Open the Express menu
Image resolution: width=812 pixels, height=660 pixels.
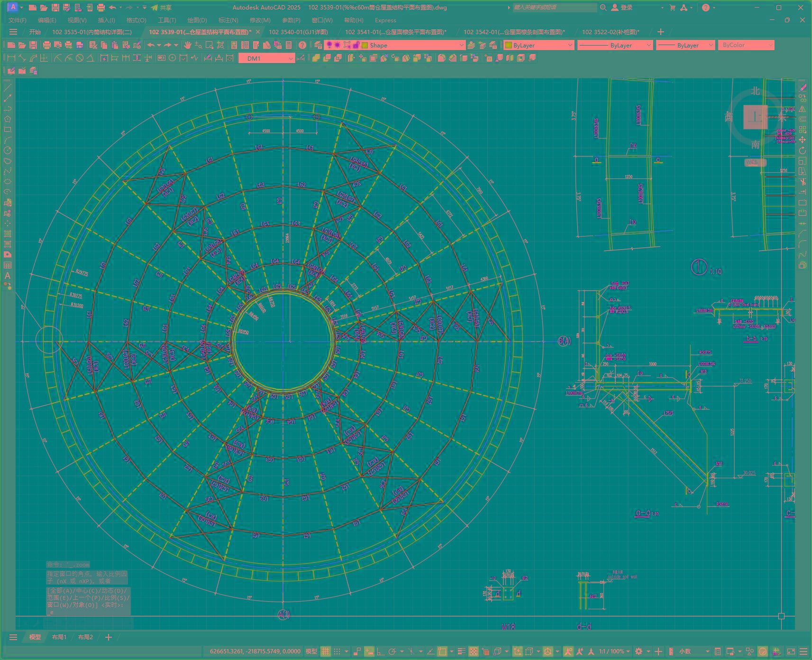(x=385, y=20)
